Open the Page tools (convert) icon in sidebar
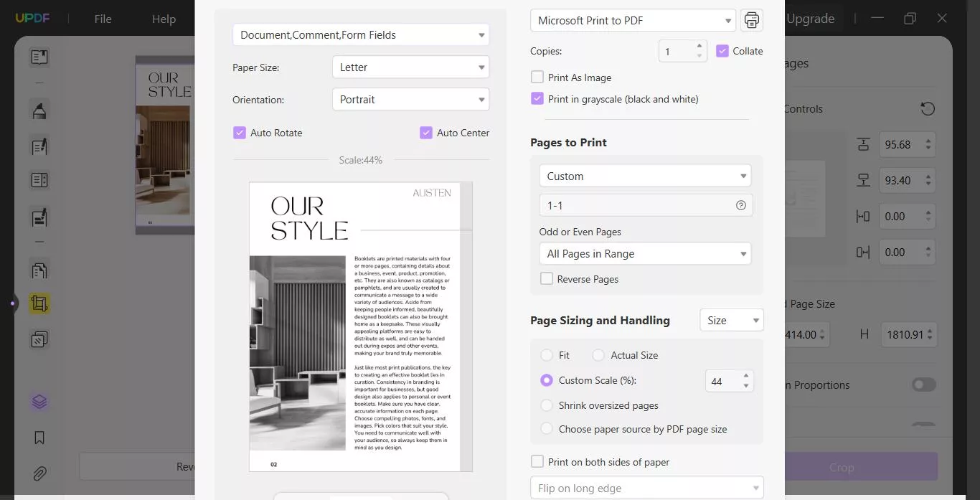 (39, 270)
